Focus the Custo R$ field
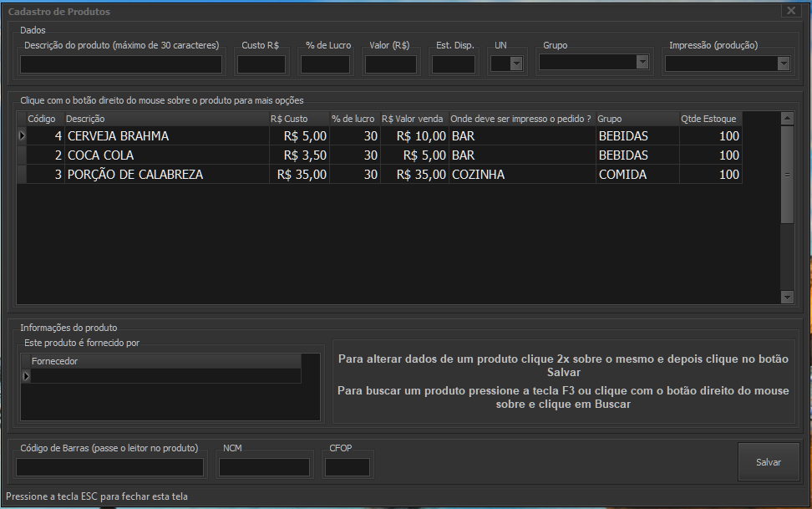Viewport: 812px width, 509px height. pyautogui.click(x=261, y=64)
